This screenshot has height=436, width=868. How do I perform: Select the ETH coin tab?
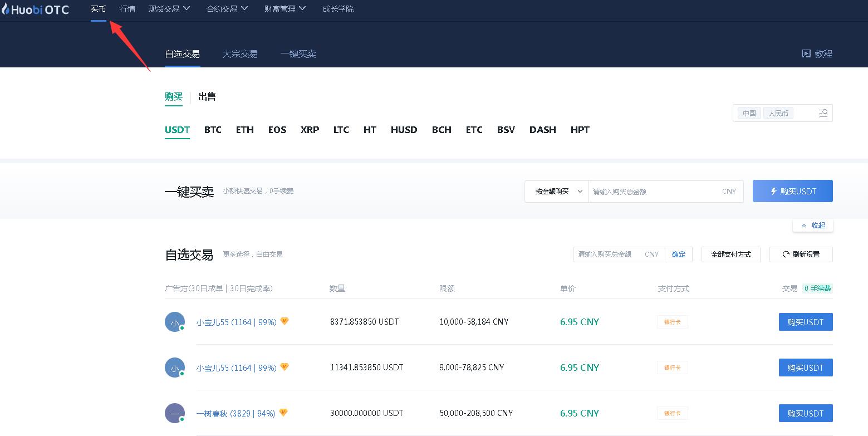(245, 130)
